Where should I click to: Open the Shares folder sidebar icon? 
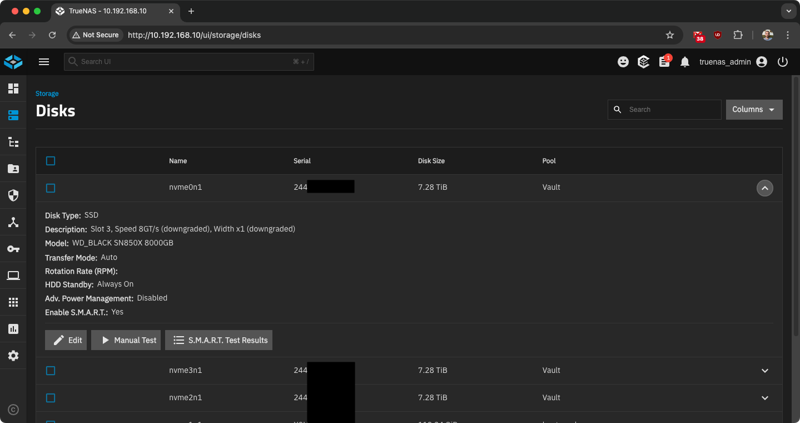[x=13, y=168]
